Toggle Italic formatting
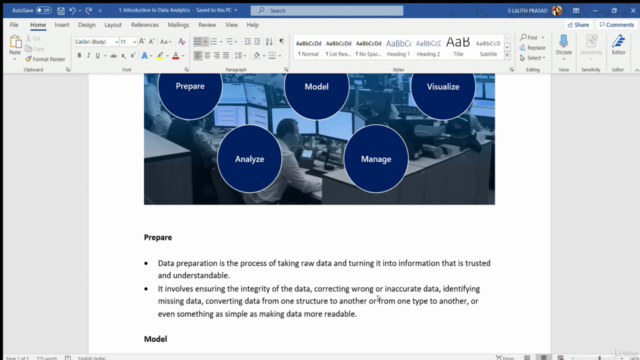640x360 pixels. click(88, 56)
